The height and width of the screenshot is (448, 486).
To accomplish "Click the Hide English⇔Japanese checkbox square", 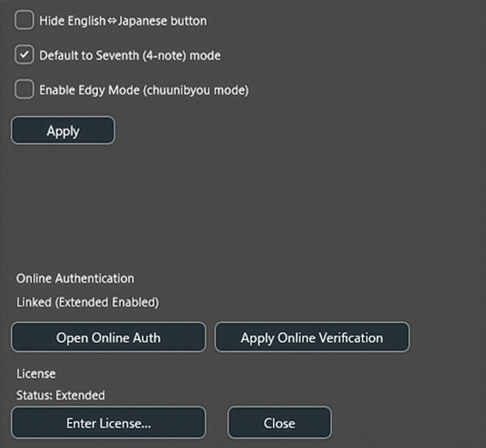I will [24, 20].
